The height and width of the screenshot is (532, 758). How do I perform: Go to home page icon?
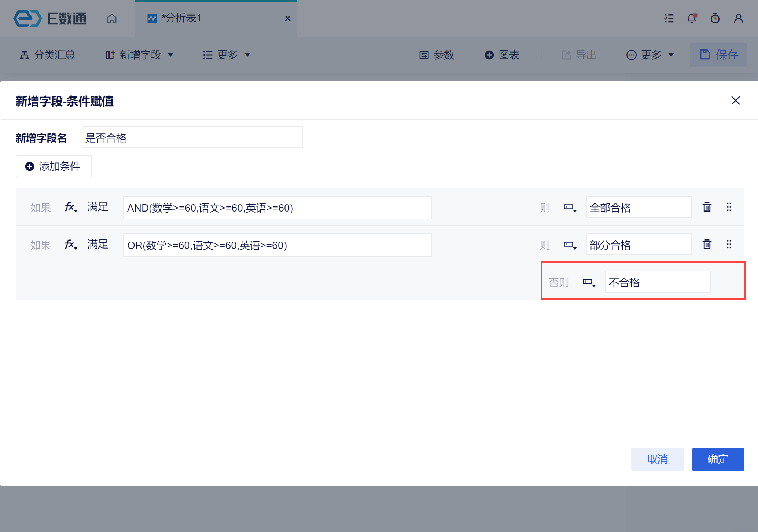click(112, 18)
